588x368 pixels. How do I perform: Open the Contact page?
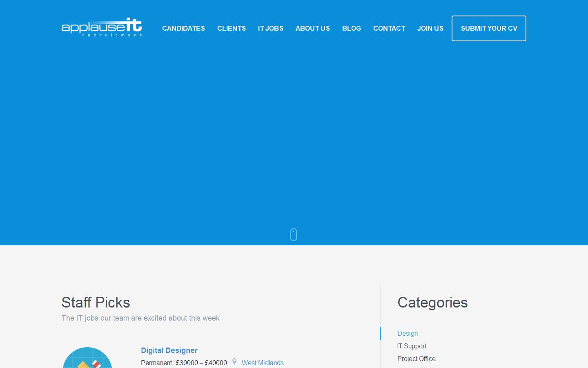click(389, 28)
